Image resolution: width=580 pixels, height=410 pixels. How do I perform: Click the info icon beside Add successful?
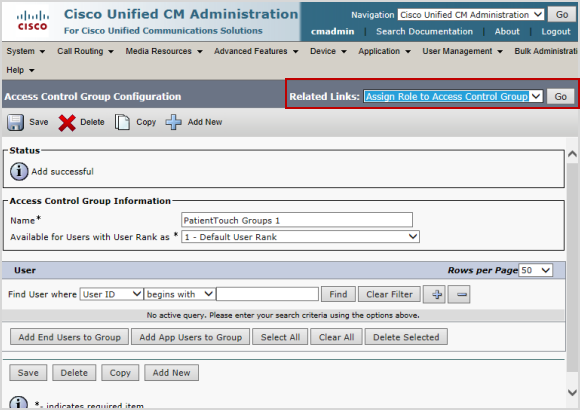(x=19, y=172)
